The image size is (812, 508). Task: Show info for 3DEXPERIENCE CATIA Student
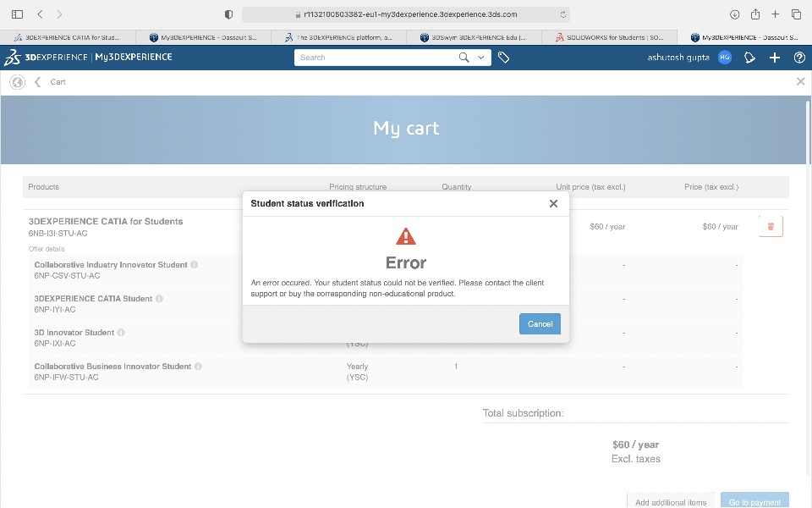click(160, 299)
